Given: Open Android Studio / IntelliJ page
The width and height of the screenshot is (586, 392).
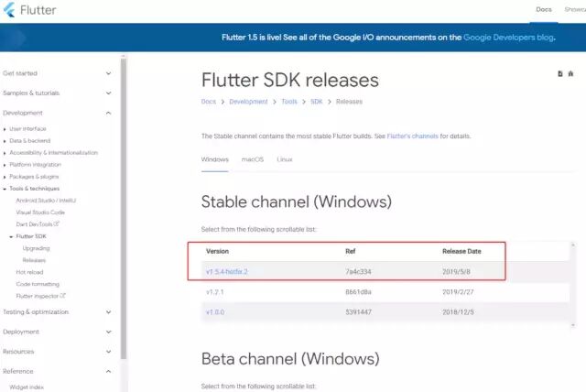Looking at the screenshot, I should (x=46, y=201).
